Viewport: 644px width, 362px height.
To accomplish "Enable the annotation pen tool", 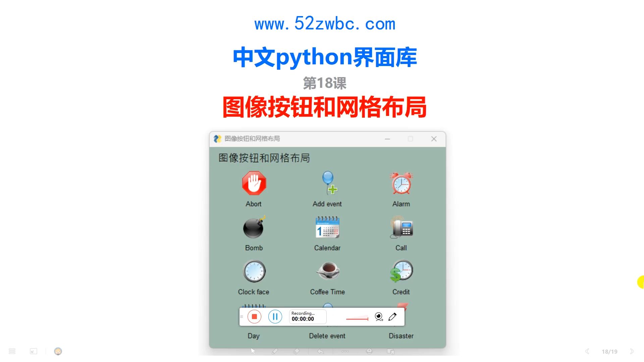I will (393, 316).
